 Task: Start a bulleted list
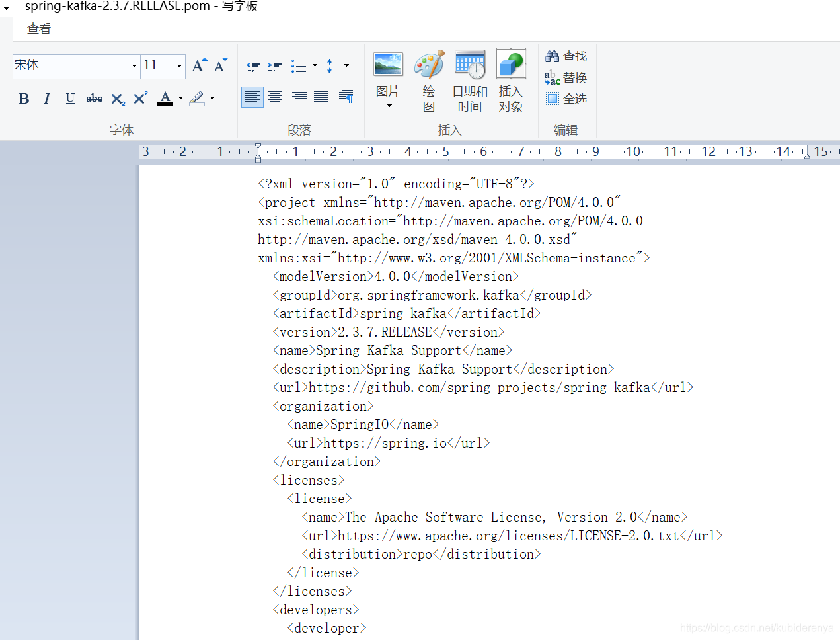299,65
